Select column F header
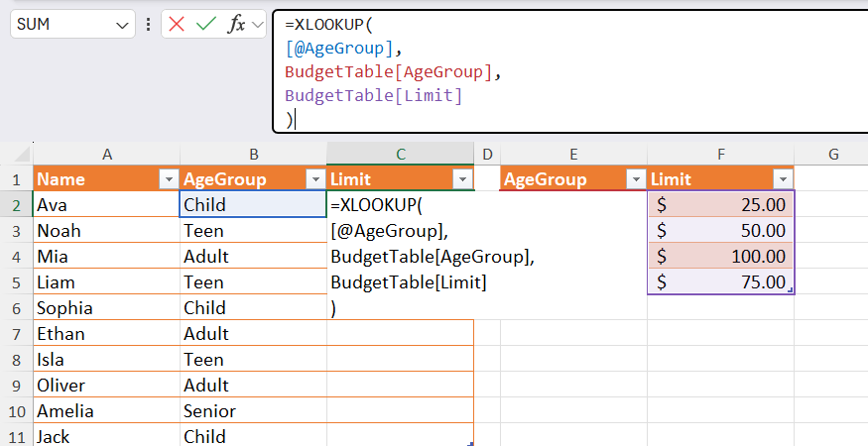 click(x=721, y=155)
